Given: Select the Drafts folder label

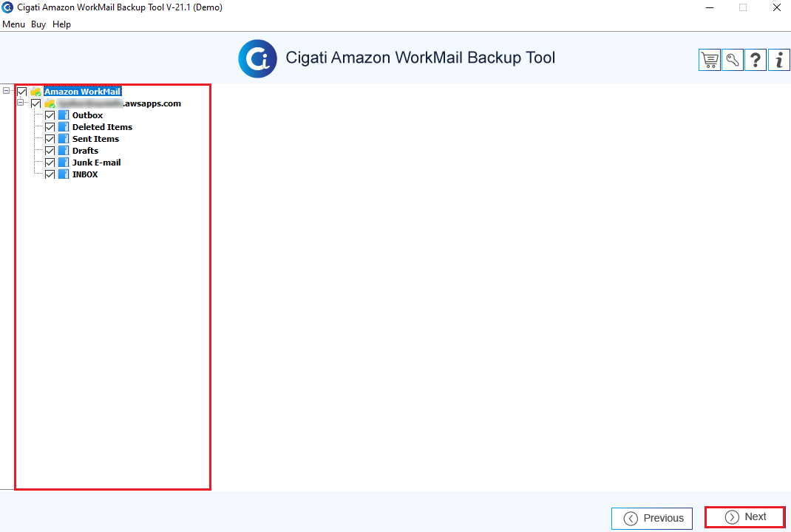Looking at the screenshot, I should [x=85, y=151].
